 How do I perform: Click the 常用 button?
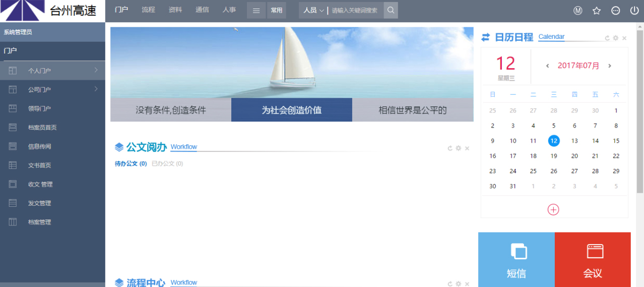pyautogui.click(x=277, y=11)
